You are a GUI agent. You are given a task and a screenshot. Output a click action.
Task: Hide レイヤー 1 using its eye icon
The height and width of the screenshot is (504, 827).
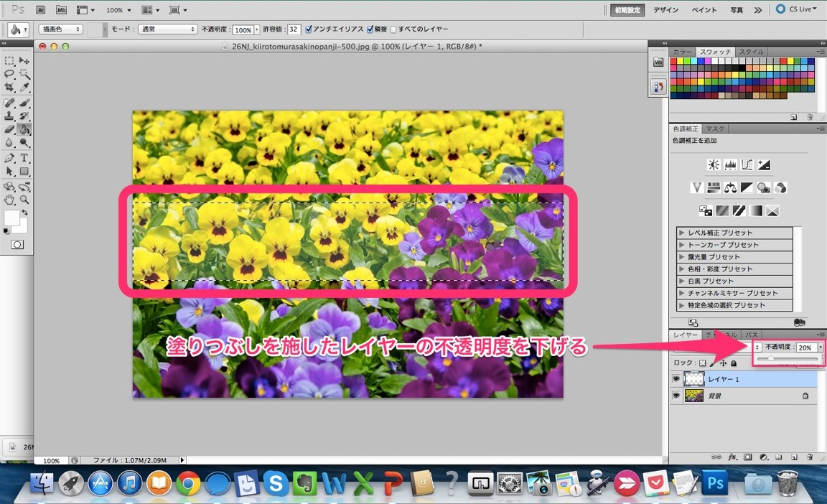(676, 378)
